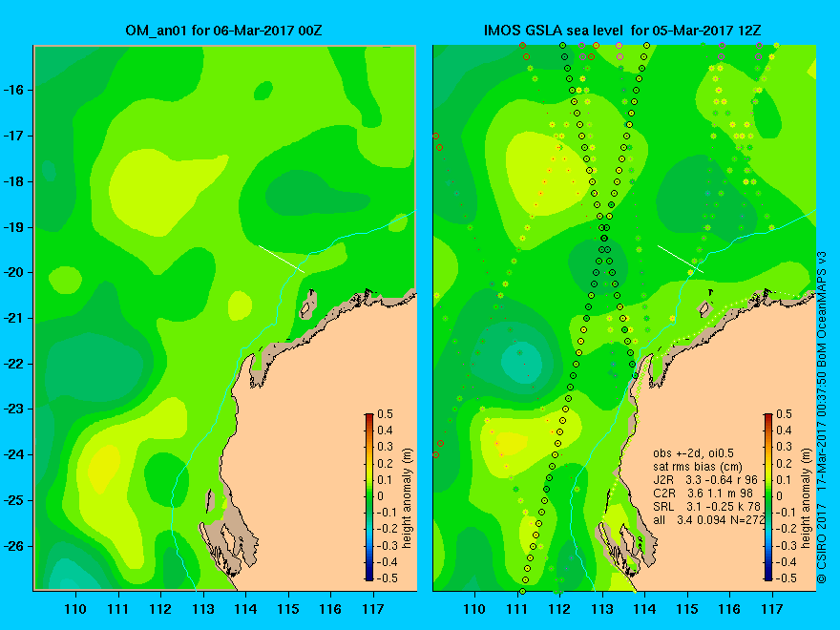Click 'height anomaly (m)' label in IMOS GSLA map
This screenshot has height=630, width=840.
[807, 498]
